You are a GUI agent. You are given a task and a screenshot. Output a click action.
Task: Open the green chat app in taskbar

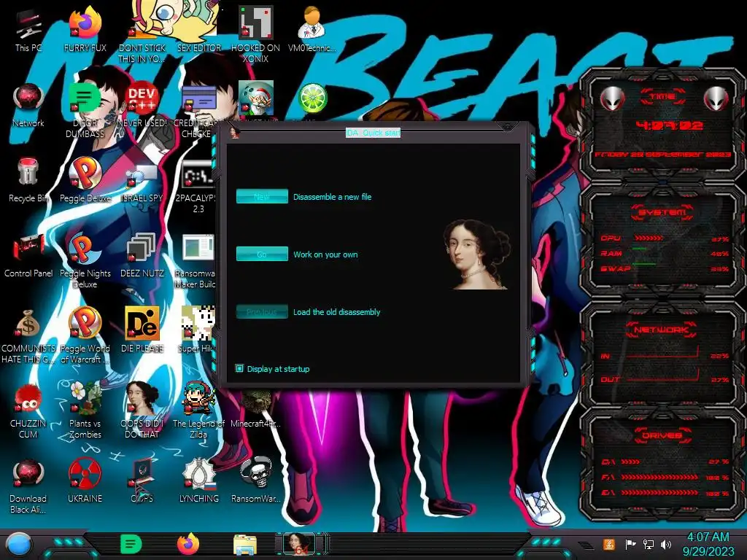(131, 544)
